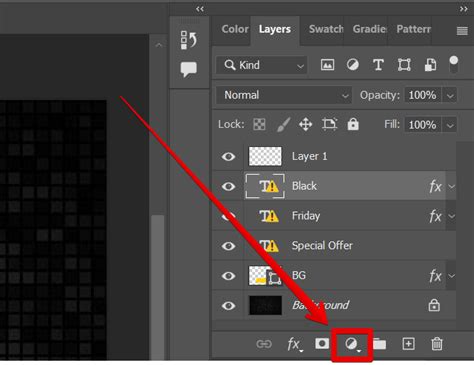The width and height of the screenshot is (474, 365).
Task: Expand the Friday layer effects chevron
Action: [x=451, y=216]
